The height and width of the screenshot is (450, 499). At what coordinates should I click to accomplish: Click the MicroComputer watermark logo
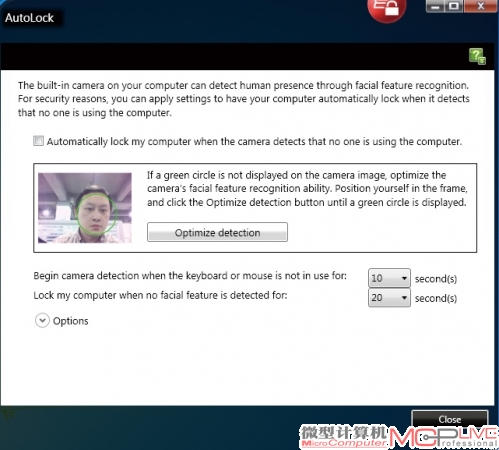pyautogui.click(x=344, y=436)
